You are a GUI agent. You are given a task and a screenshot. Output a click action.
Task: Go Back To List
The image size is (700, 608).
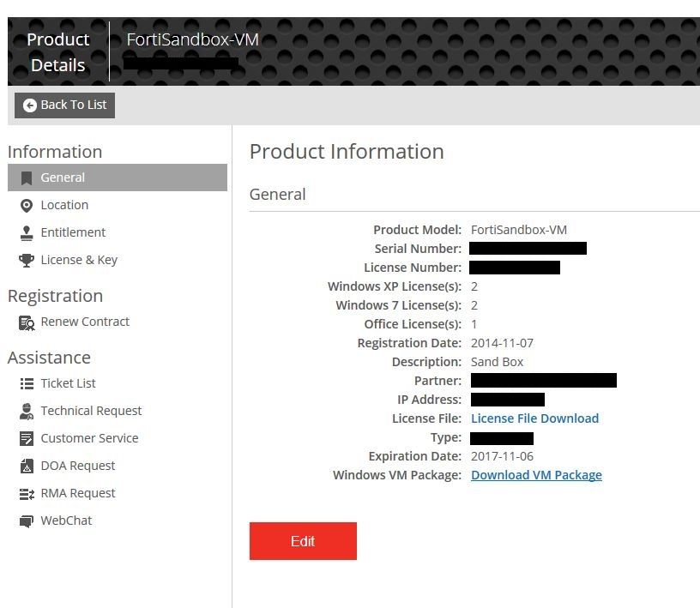[65, 105]
